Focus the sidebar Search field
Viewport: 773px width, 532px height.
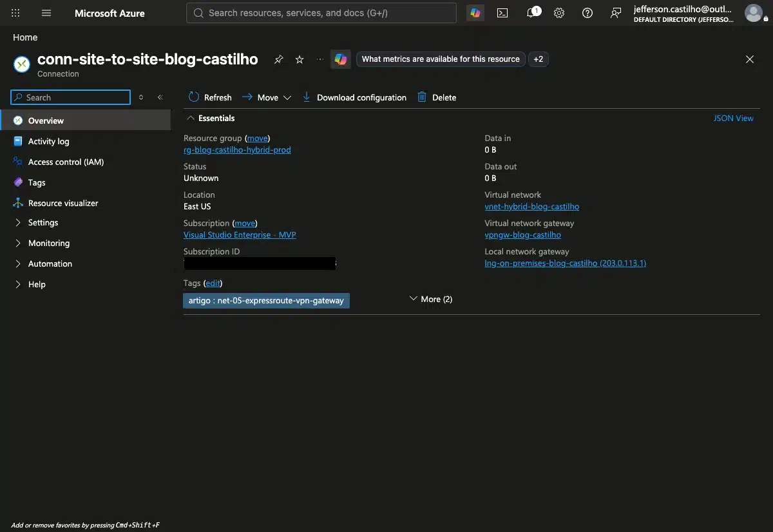tap(71, 97)
